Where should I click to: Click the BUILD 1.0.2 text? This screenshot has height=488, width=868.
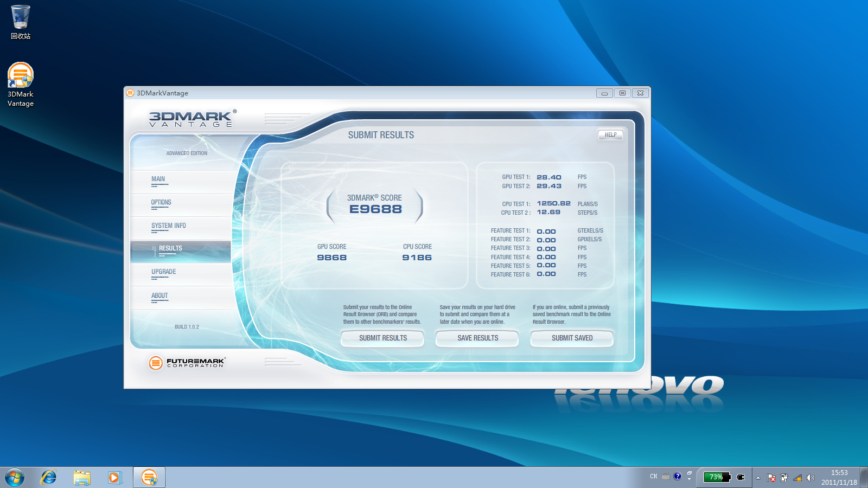pyautogui.click(x=187, y=327)
